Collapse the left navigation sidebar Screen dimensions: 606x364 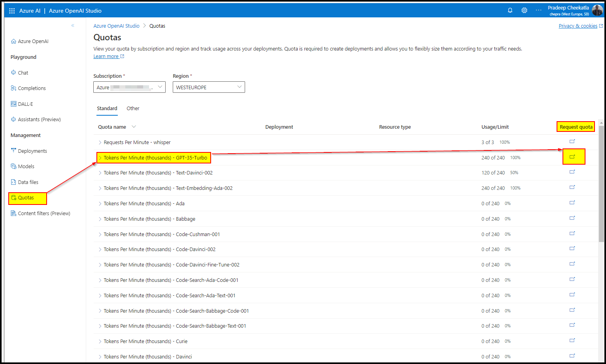click(72, 25)
